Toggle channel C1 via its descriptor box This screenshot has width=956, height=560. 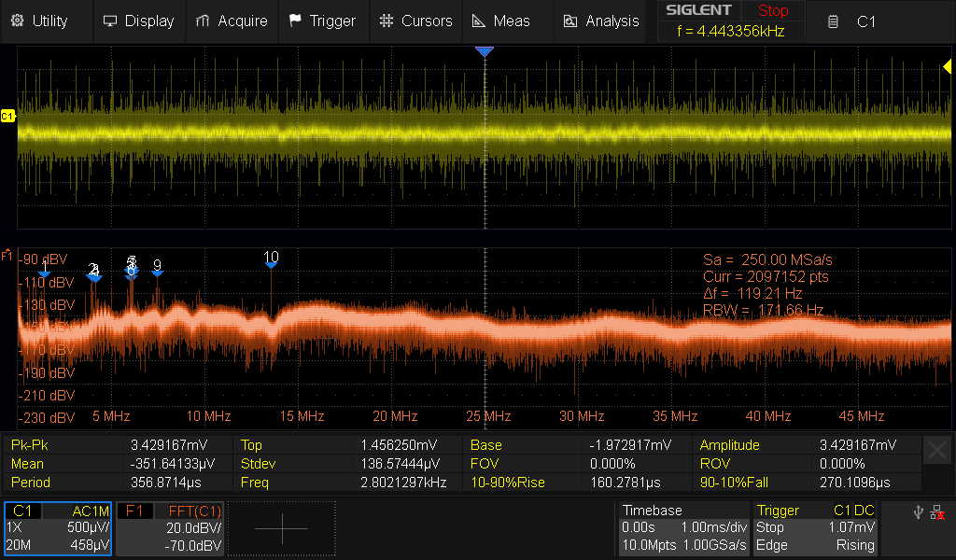tap(58, 528)
